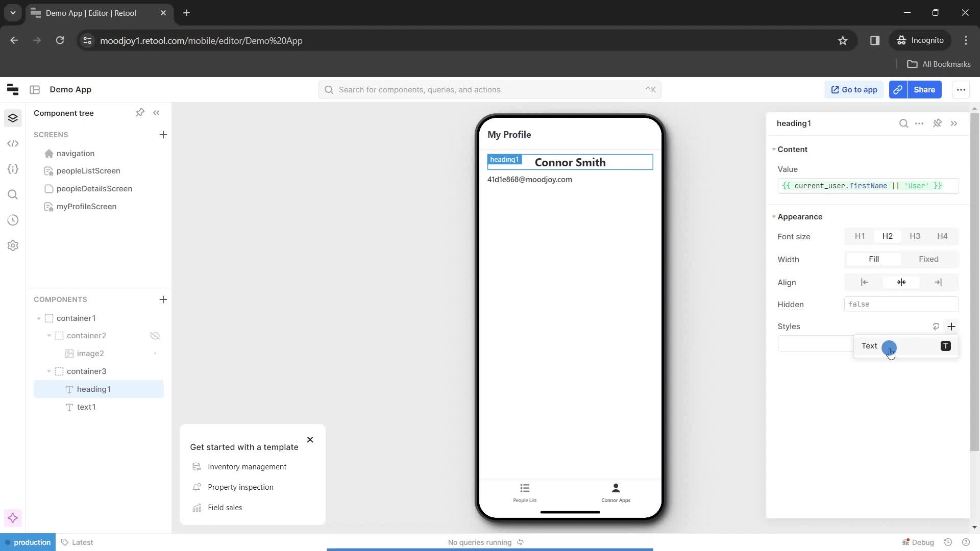Viewport: 980px width, 551px height.
Task: Toggle center align for heading1
Action: tap(901, 282)
